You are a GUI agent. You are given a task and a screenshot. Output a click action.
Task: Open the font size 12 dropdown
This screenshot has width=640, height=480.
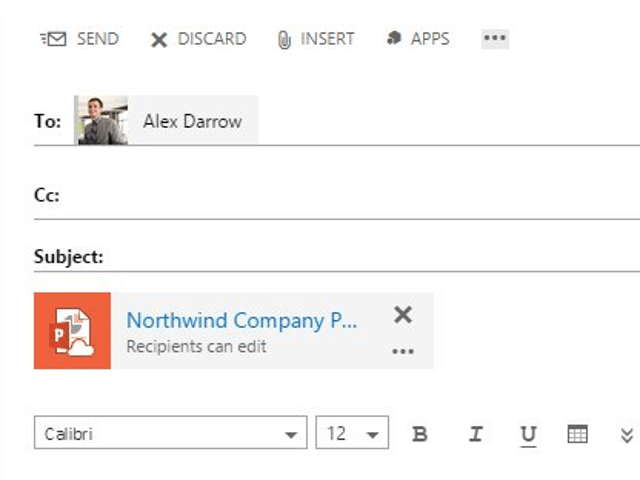pyautogui.click(x=352, y=433)
